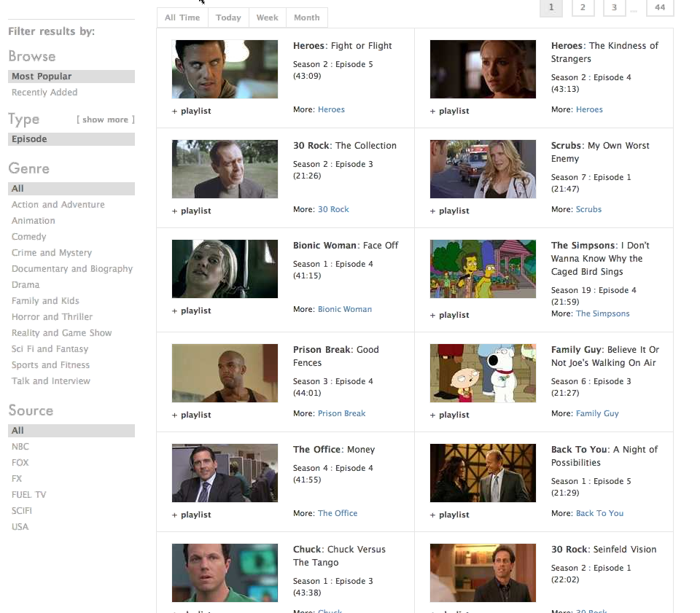Open More Scrubs show link
Viewport: 700px width, 613px height.
pyautogui.click(x=589, y=210)
